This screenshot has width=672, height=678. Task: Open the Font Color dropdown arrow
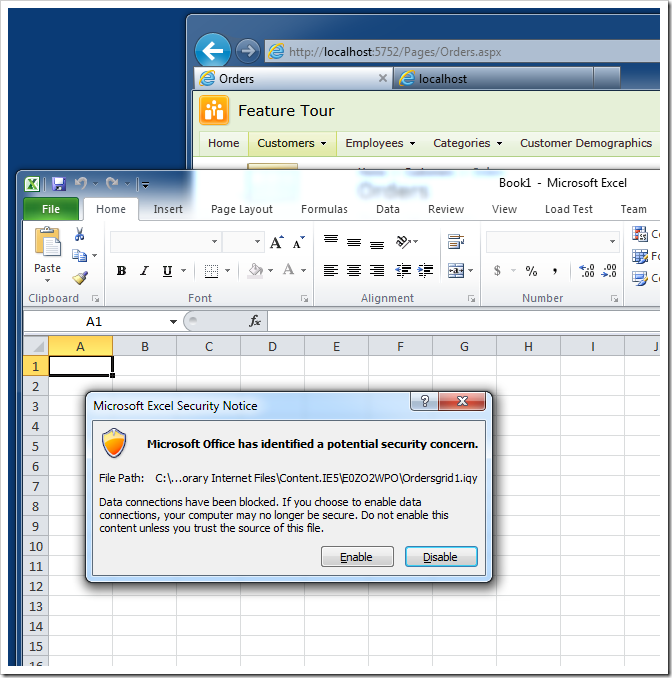304,271
